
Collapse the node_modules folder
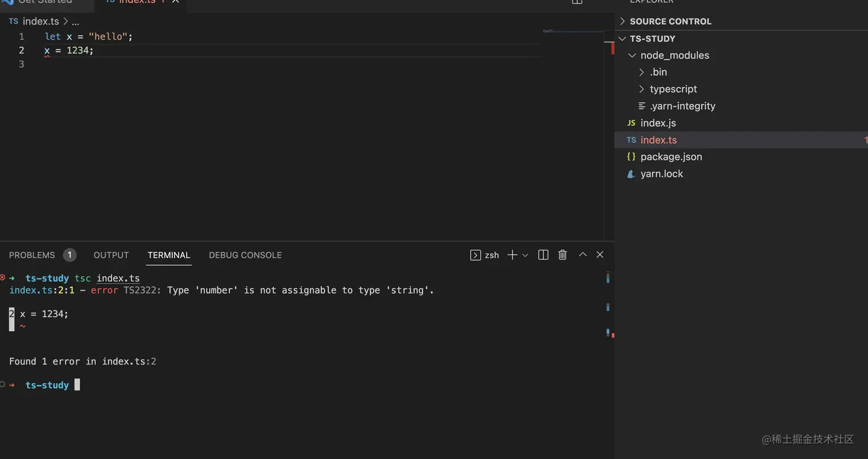click(632, 56)
